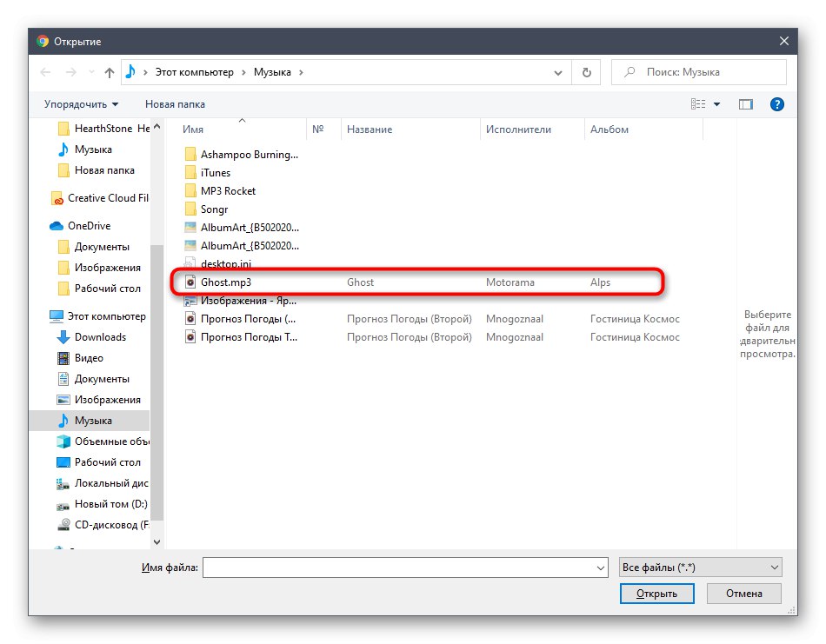Click the 'Поиск: Музыка' search field
Viewport: 826px width, 644px height.
[698, 72]
